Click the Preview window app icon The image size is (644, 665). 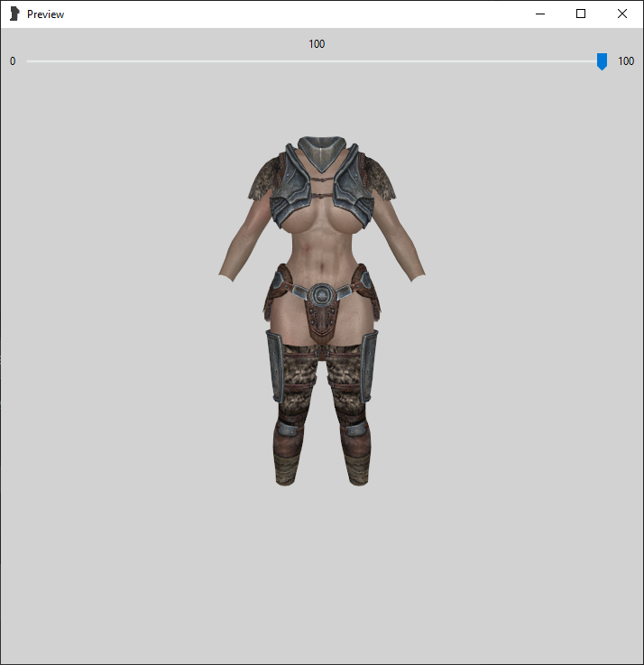[14, 14]
